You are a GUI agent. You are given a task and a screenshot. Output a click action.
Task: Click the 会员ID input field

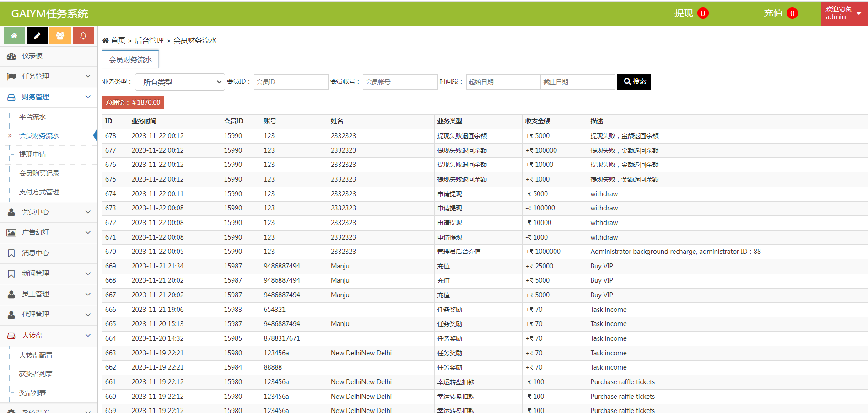pos(291,82)
